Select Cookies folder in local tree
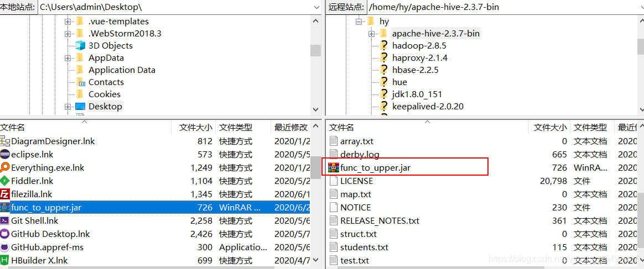This screenshot has width=644, height=269. pos(105,94)
